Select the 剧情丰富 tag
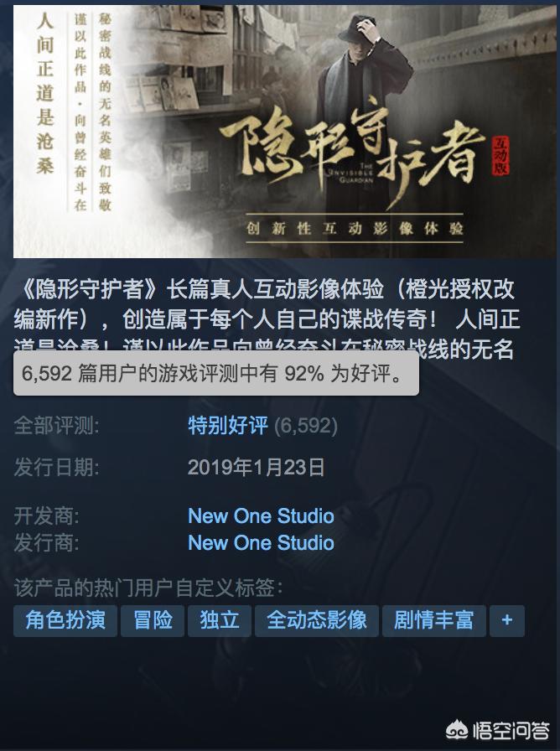 (x=434, y=621)
